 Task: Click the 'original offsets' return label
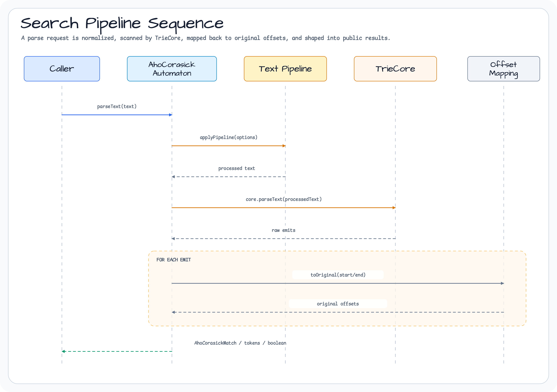point(338,304)
